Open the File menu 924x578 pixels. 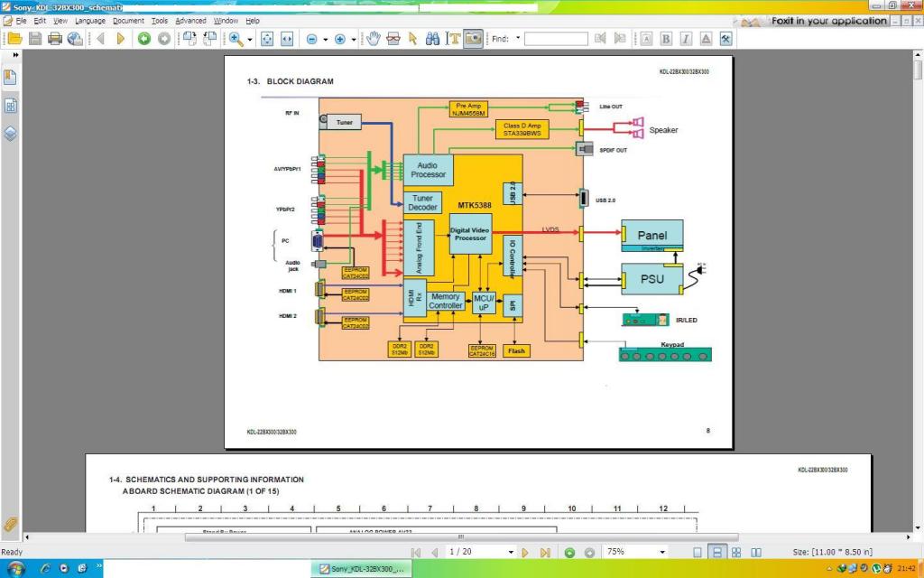click(x=21, y=21)
